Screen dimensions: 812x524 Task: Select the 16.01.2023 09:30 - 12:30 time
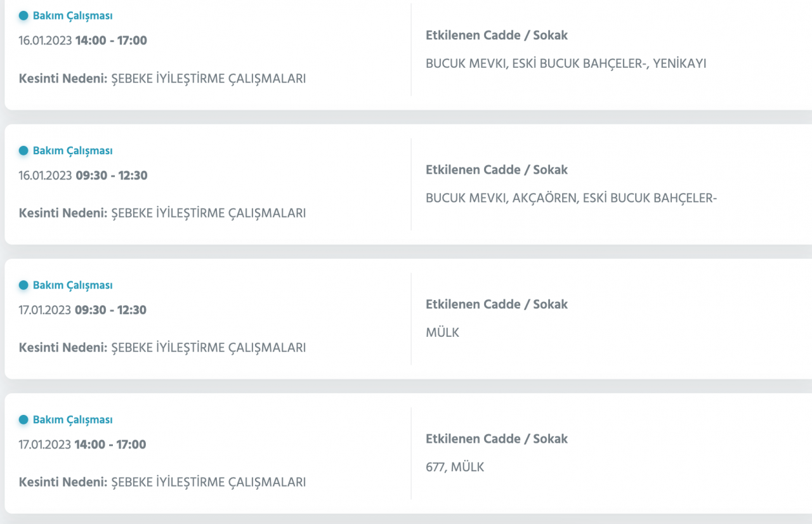(83, 175)
